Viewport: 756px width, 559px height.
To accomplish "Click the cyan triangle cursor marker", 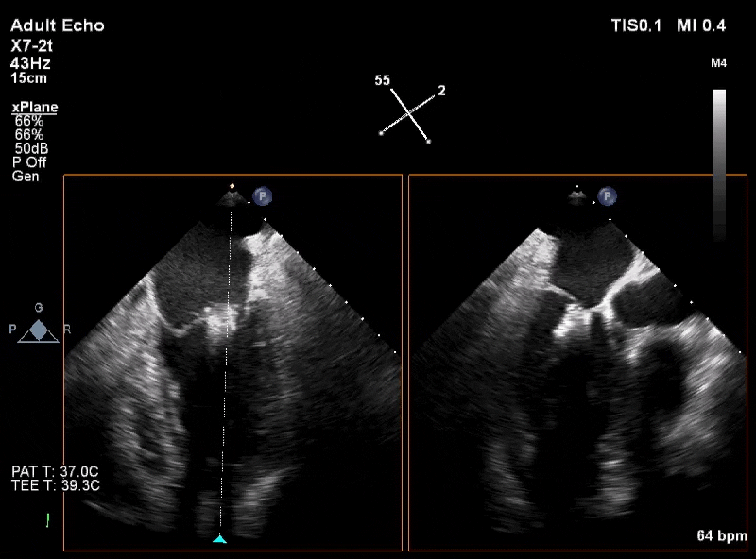I will (x=219, y=539).
